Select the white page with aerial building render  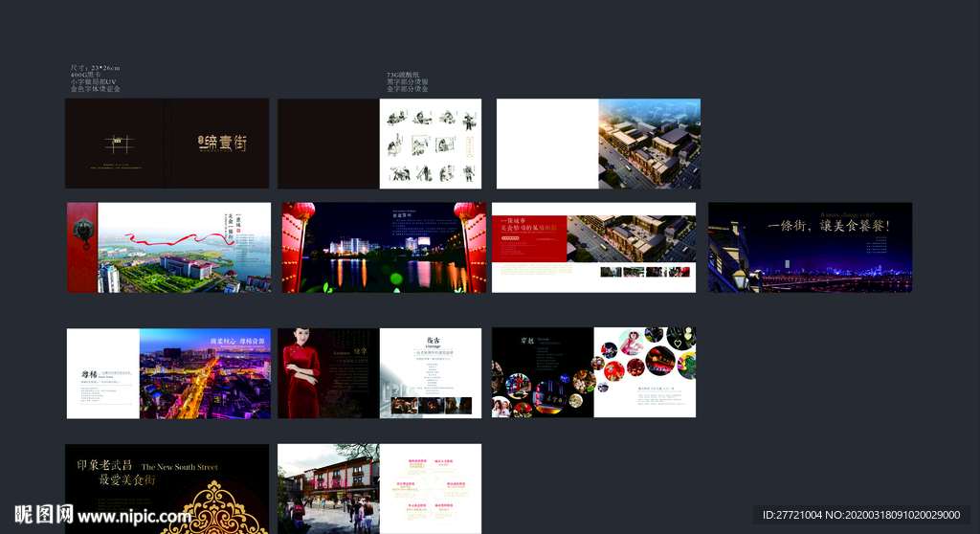tap(598, 144)
